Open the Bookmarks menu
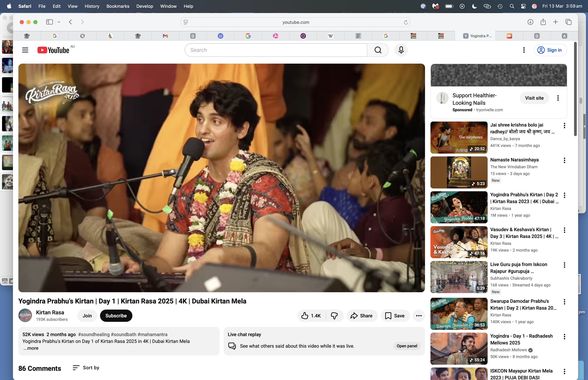 118,6
